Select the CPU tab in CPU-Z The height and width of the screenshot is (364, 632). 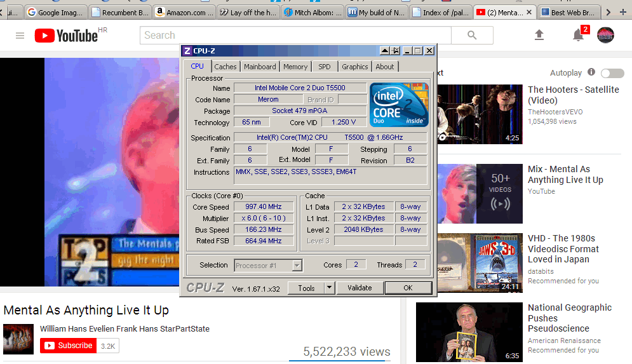[197, 66]
